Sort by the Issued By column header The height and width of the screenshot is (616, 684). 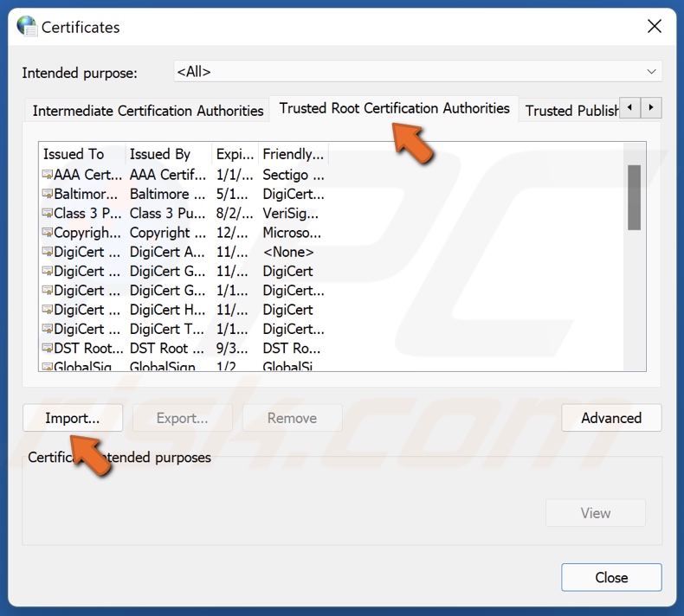(x=169, y=154)
